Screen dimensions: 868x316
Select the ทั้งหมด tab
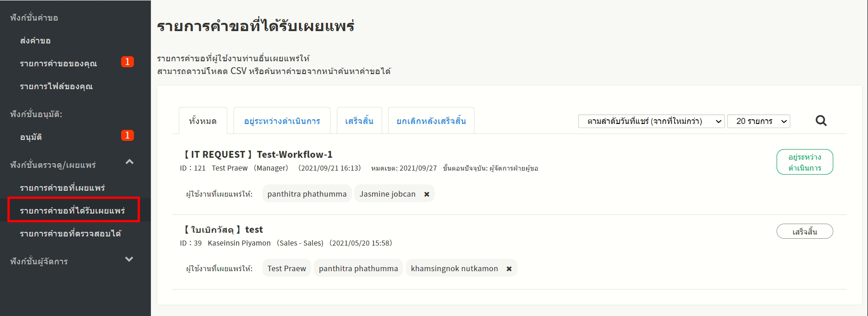pos(202,121)
